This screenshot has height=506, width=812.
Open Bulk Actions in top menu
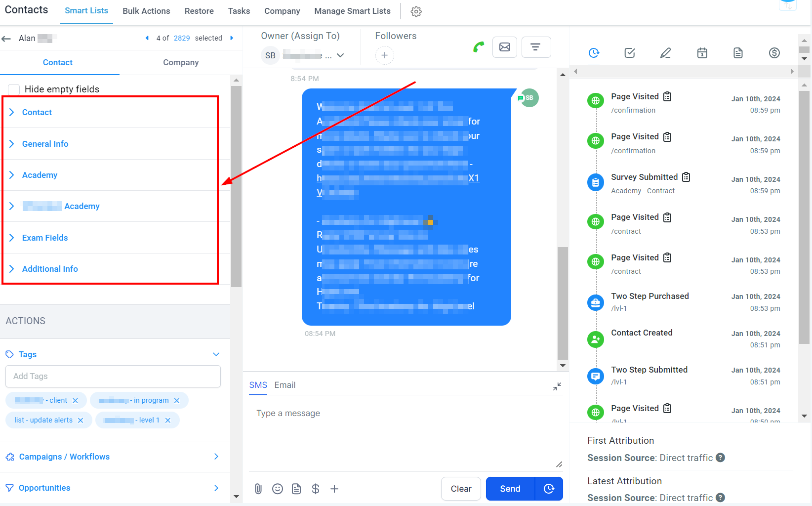pos(146,11)
